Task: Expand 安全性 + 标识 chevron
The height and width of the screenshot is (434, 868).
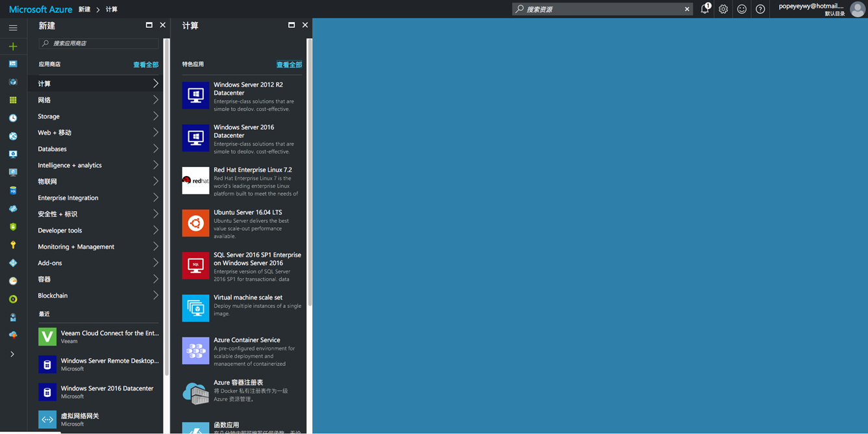Action: 156,214
